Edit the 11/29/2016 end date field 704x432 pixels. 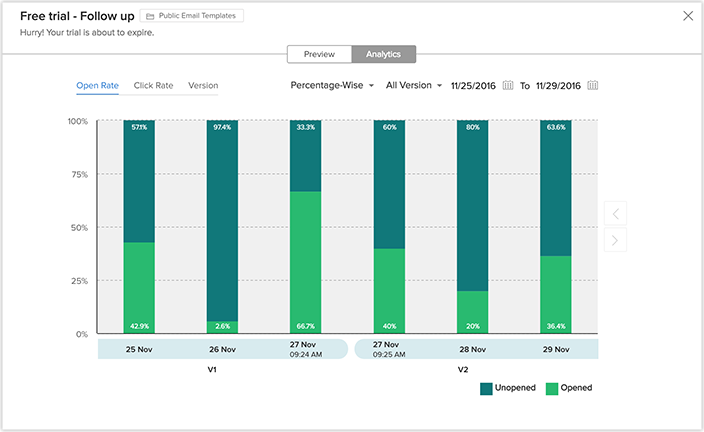(x=559, y=85)
